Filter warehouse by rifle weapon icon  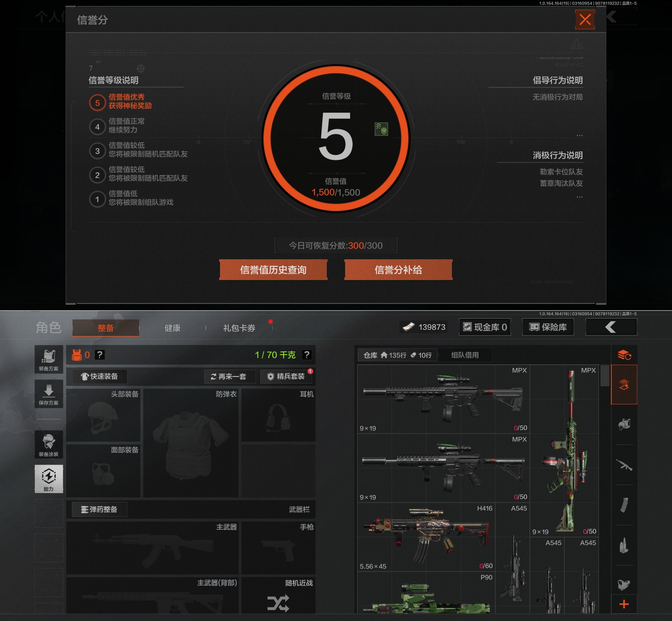624,465
